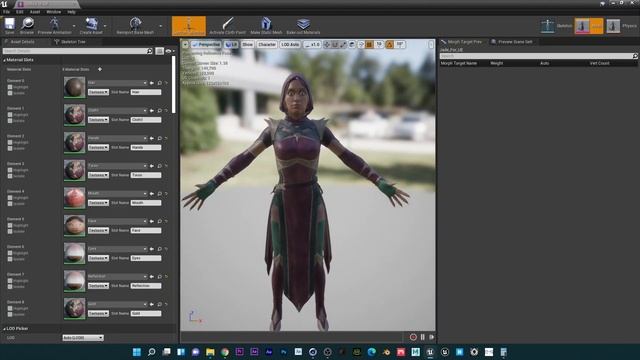
Task: Click Make Static Mesh icon
Action: point(266,25)
